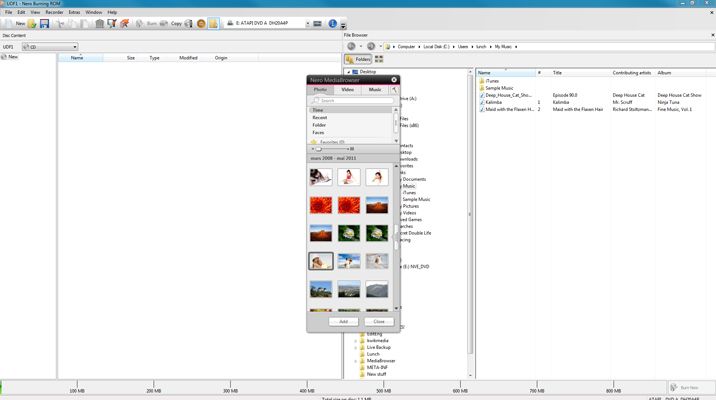Click the Folders button in File Browser
The image size is (716, 400).
(x=358, y=59)
